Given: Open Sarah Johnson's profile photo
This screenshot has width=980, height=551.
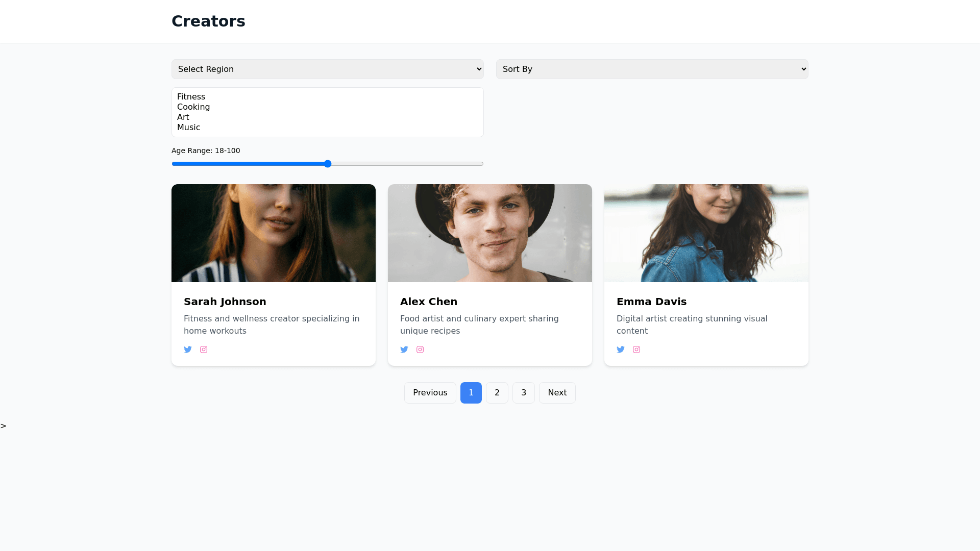Looking at the screenshot, I should coord(274,233).
